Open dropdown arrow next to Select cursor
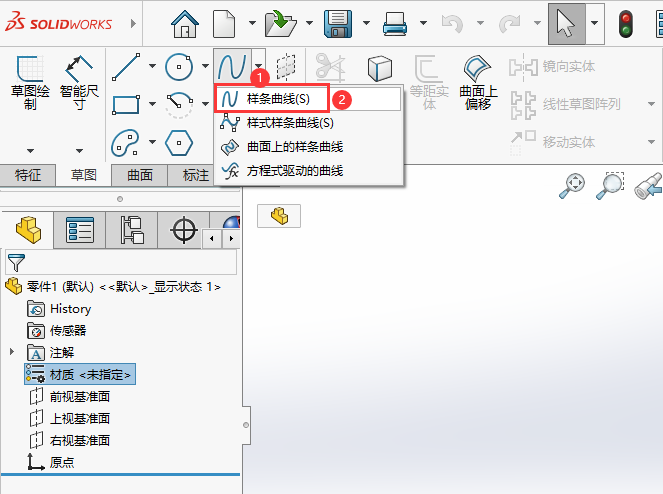 595,23
